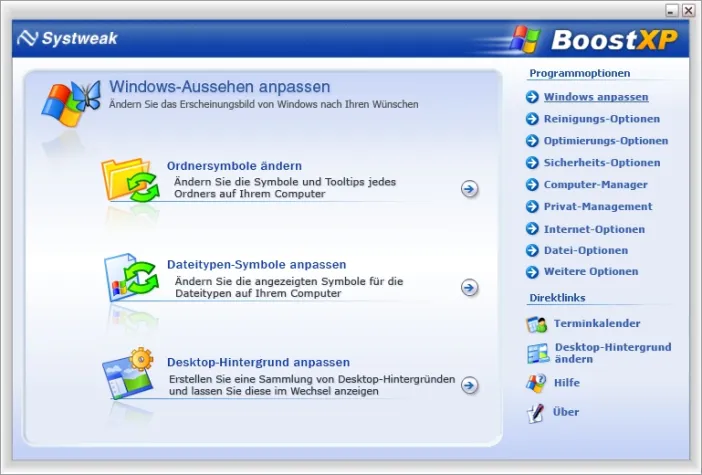Image resolution: width=702 pixels, height=475 pixels.
Task: Click the blue arrow icon beside Computer-Manager
Action: pos(532,184)
